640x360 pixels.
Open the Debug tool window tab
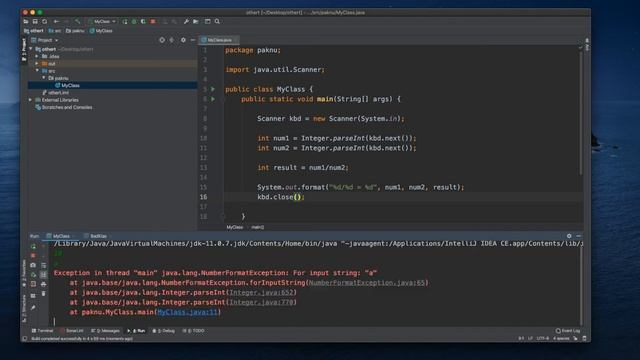click(x=163, y=331)
